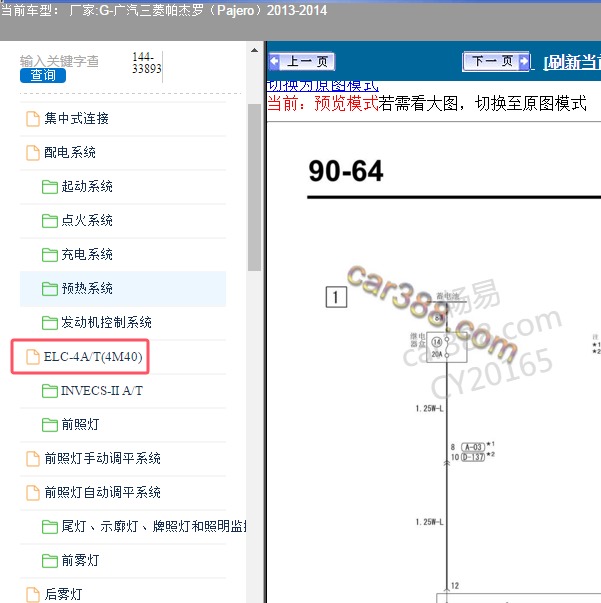Click page icon beside 集中式连接
601x603 pixels.
tap(33, 119)
